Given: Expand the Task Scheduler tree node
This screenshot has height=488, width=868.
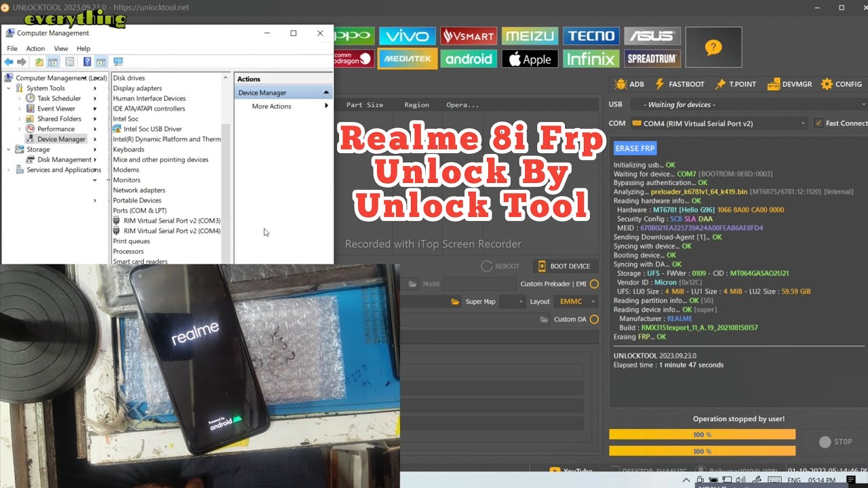Looking at the screenshot, I should point(19,98).
